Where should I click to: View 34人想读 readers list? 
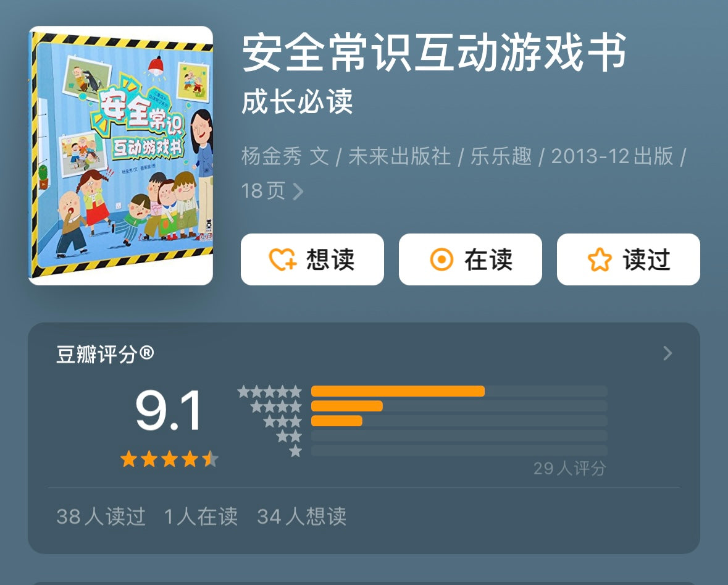(x=302, y=516)
